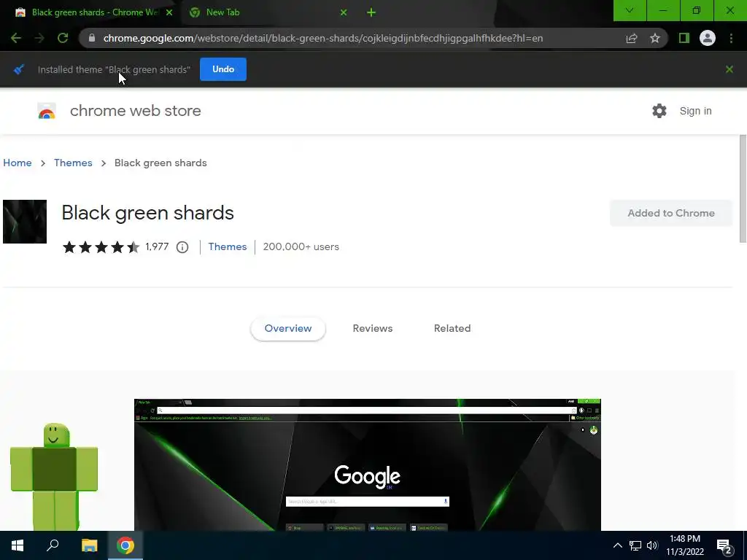This screenshot has width=747, height=560.
Task: Open the Chrome profile avatar
Action: (x=708, y=38)
